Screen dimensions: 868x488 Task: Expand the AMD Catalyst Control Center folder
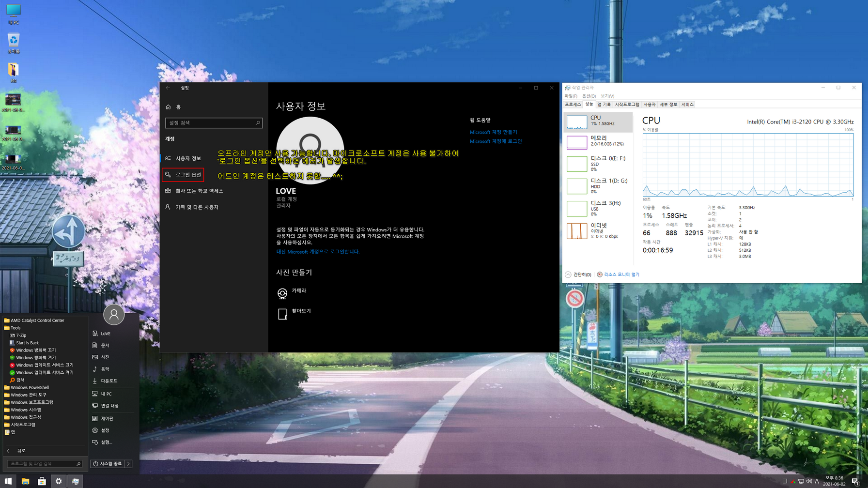pos(34,320)
